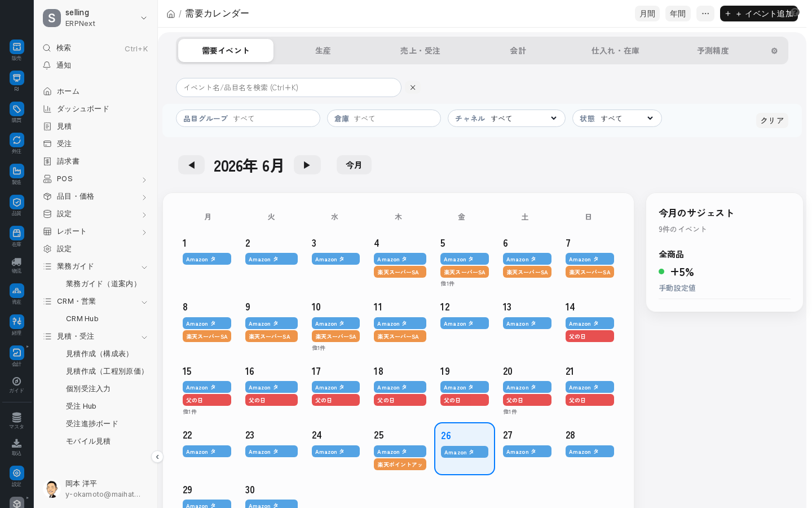Open the マスタ database icon
The image size is (812, 508).
(16, 418)
